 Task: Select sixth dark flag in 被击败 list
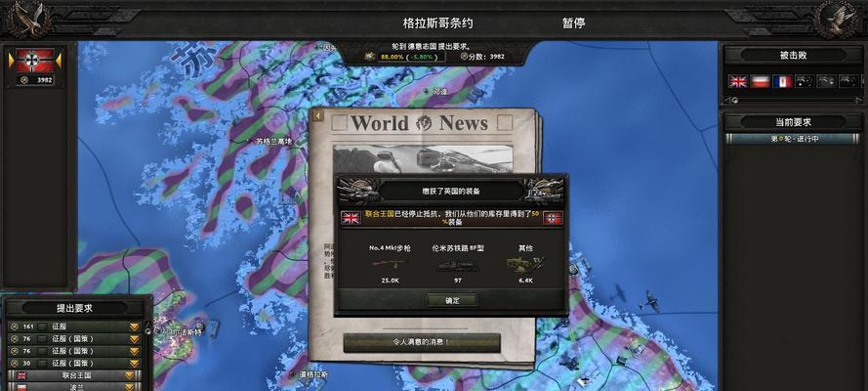(x=848, y=81)
